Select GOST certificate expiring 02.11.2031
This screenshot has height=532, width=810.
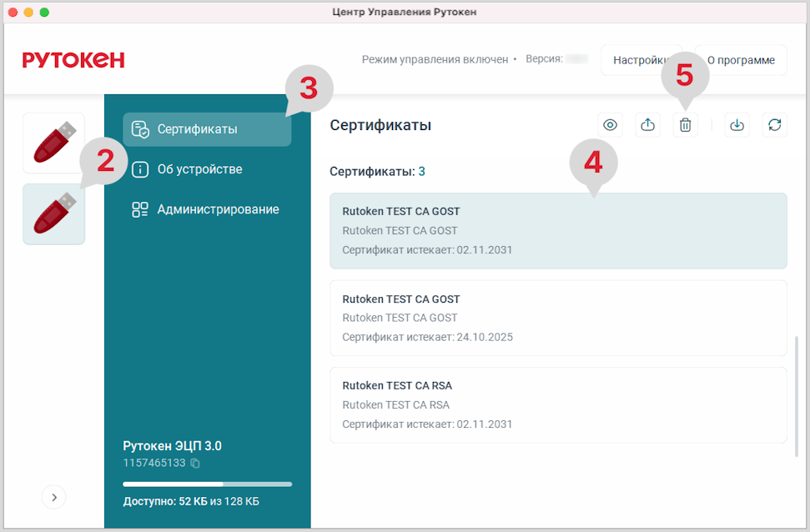[x=558, y=231]
